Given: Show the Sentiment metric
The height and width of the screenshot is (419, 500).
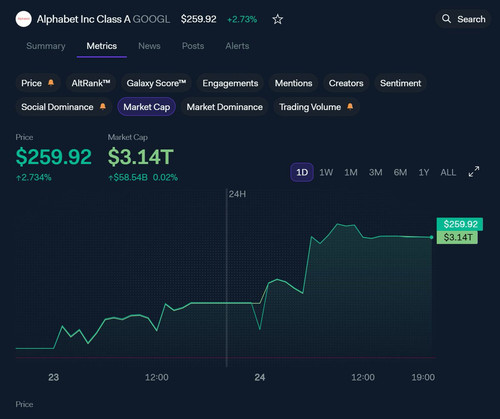Looking at the screenshot, I should click(400, 83).
